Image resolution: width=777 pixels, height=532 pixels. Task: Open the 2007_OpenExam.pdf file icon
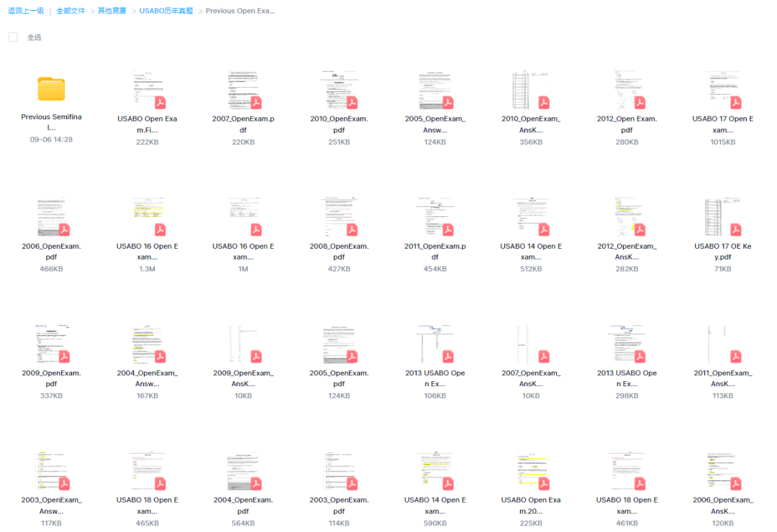tap(243, 90)
